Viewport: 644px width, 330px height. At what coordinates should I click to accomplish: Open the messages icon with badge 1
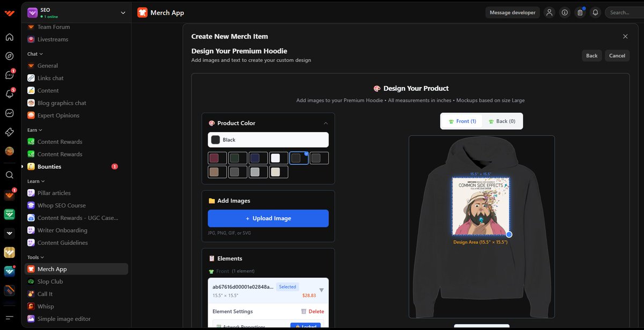click(x=9, y=75)
